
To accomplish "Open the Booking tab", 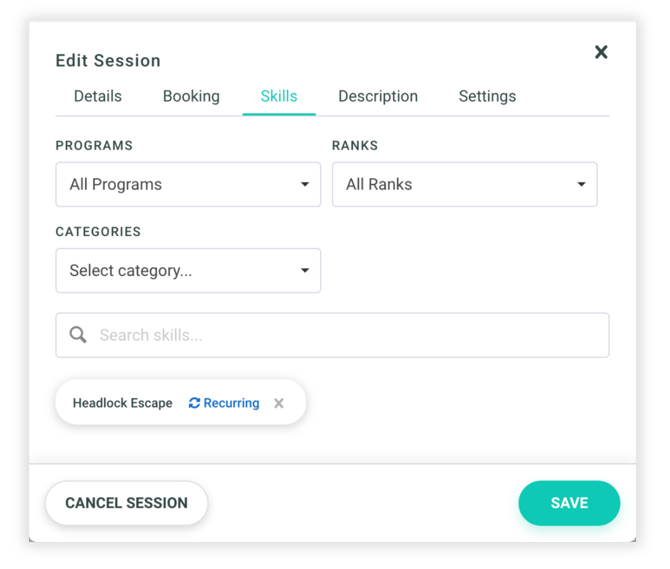I will (x=191, y=97).
